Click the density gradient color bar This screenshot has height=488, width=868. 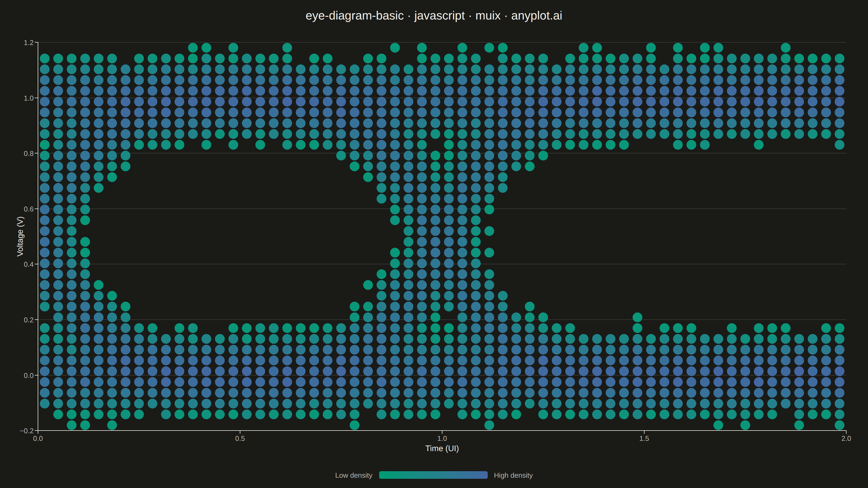tap(433, 475)
